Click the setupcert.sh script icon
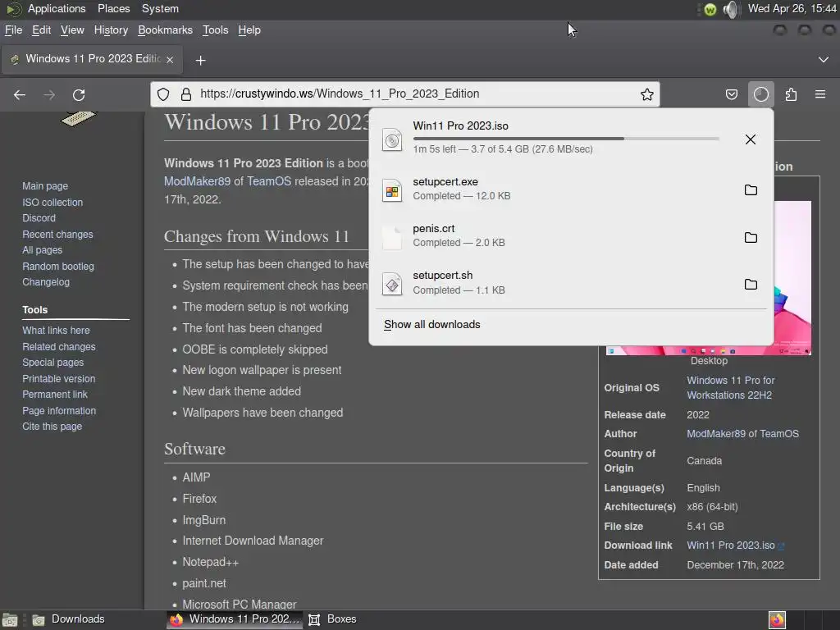 pos(392,285)
